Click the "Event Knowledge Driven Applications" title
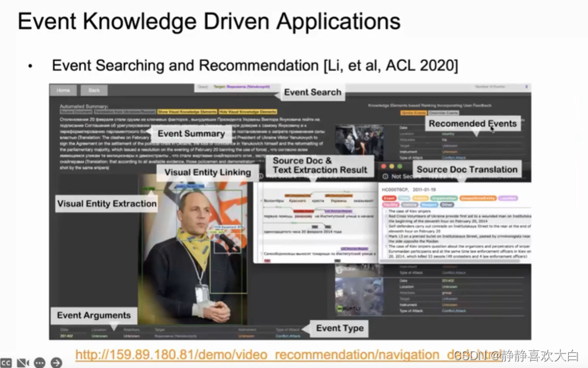The image size is (588, 368). coord(209,21)
